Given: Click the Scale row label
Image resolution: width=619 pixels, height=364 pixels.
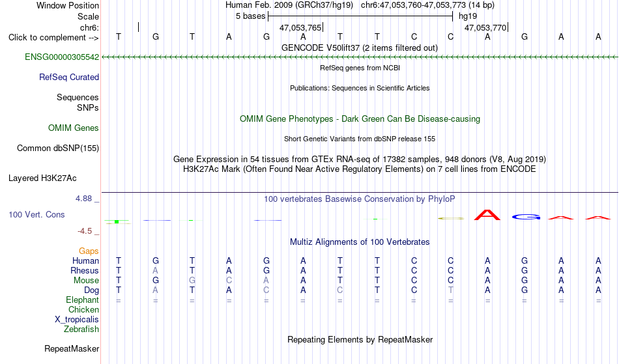Looking at the screenshot, I should [88, 16].
